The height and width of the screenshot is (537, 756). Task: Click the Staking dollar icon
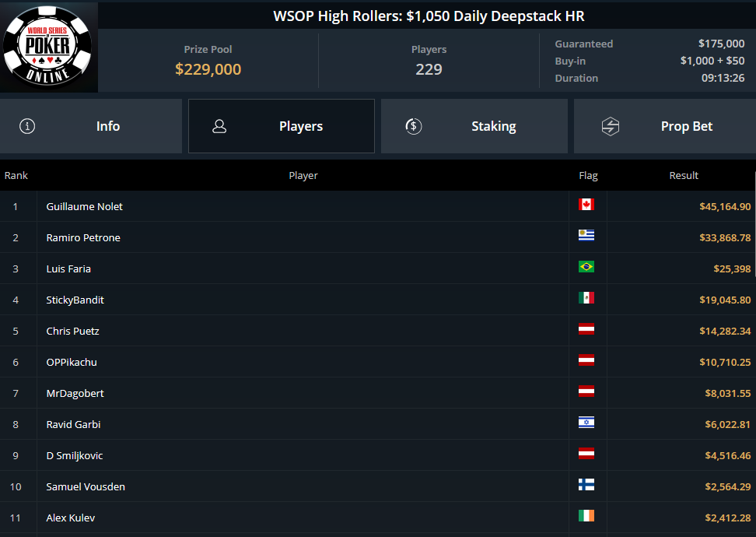click(414, 126)
